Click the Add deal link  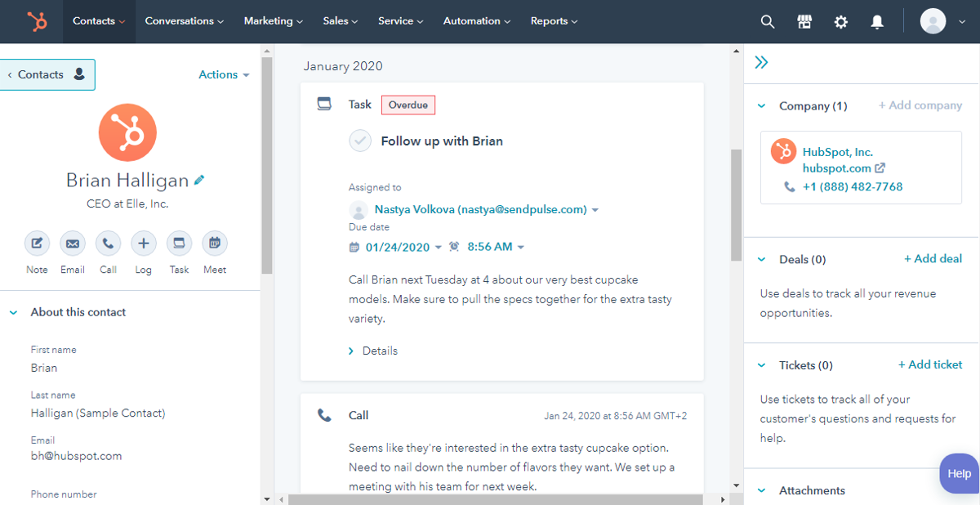(933, 259)
